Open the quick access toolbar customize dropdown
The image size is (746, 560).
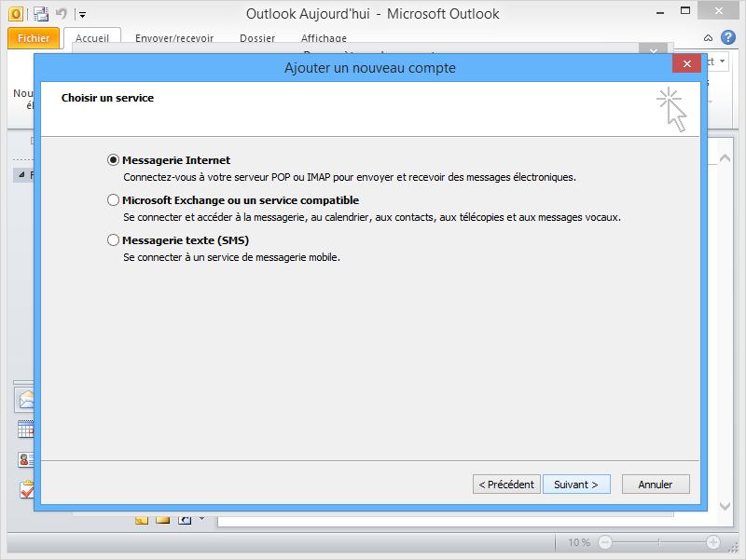(x=81, y=14)
